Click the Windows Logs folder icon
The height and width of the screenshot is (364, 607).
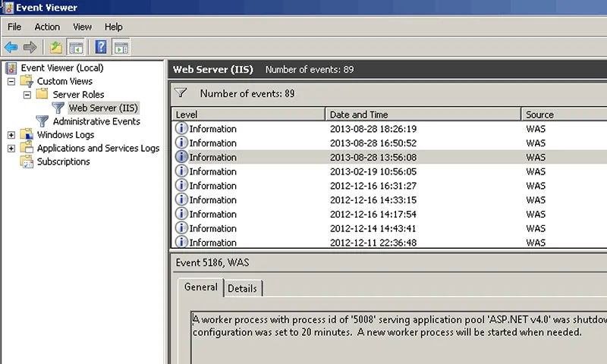pos(27,134)
